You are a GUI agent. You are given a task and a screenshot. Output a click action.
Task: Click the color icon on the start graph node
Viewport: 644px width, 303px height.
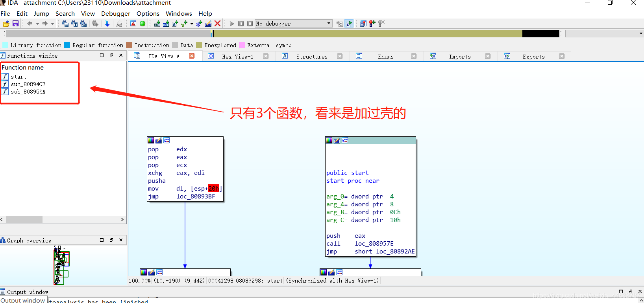pyautogui.click(x=329, y=140)
